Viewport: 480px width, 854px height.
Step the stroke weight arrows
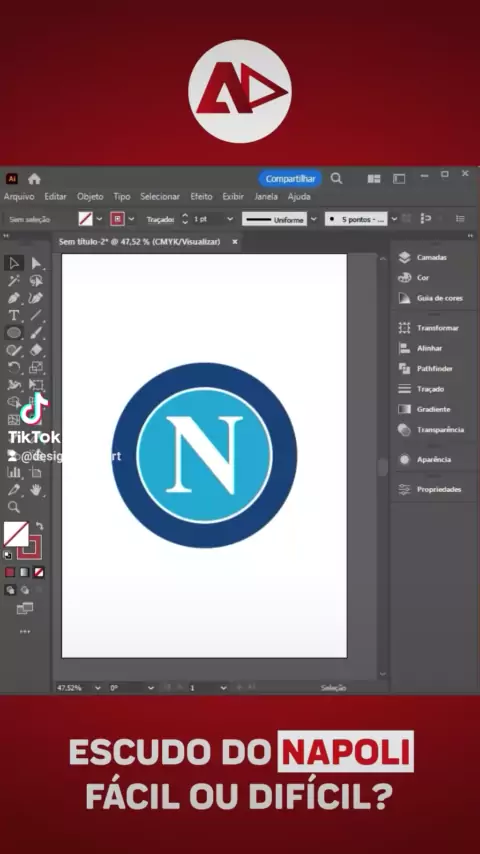pyautogui.click(x=185, y=219)
